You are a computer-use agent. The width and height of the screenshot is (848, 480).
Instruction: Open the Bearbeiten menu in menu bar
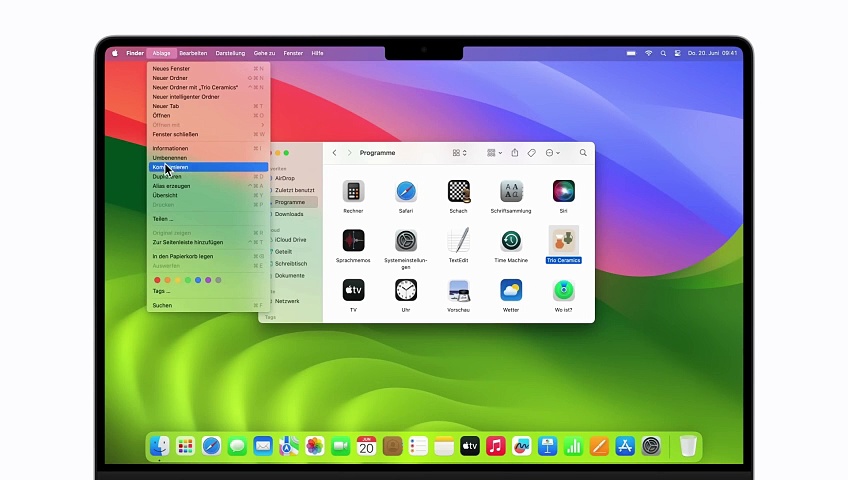click(193, 53)
